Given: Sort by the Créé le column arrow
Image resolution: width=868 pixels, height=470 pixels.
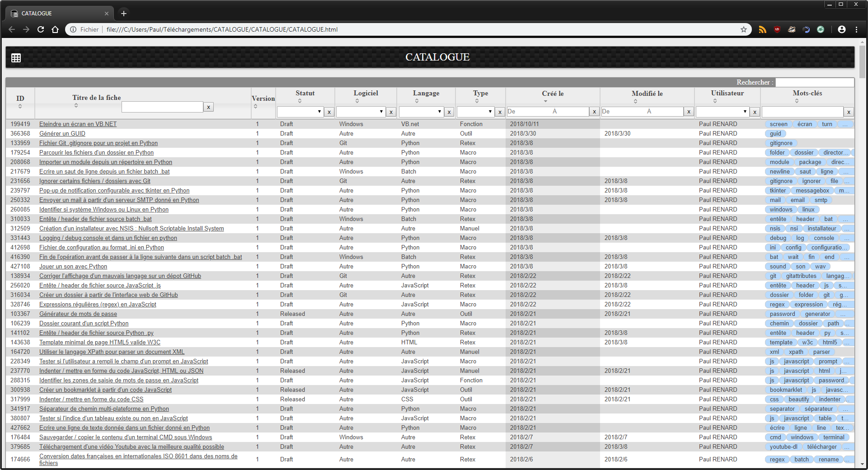Looking at the screenshot, I should click(545, 101).
